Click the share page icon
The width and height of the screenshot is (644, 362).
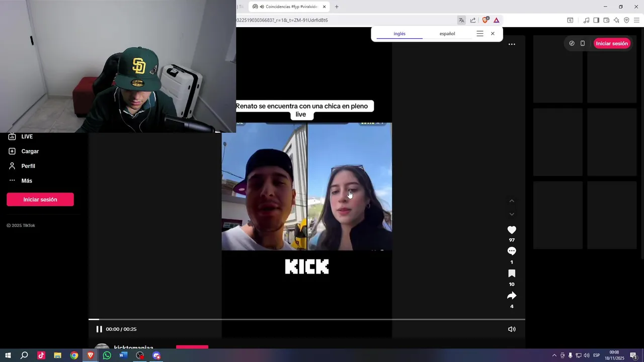[x=473, y=20]
